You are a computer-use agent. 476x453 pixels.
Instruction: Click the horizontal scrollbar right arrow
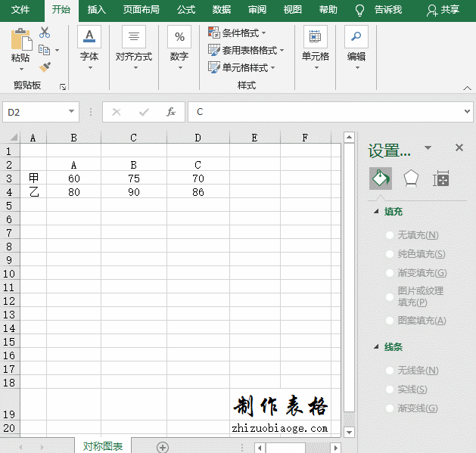pyautogui.click(x=335, y=448)
